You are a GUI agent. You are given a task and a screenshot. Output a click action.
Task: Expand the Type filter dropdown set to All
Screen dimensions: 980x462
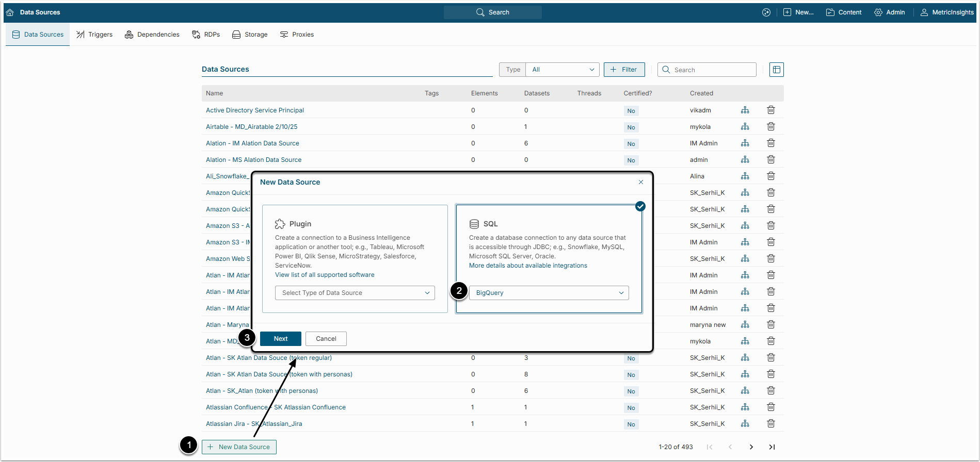tap(562, 70)
